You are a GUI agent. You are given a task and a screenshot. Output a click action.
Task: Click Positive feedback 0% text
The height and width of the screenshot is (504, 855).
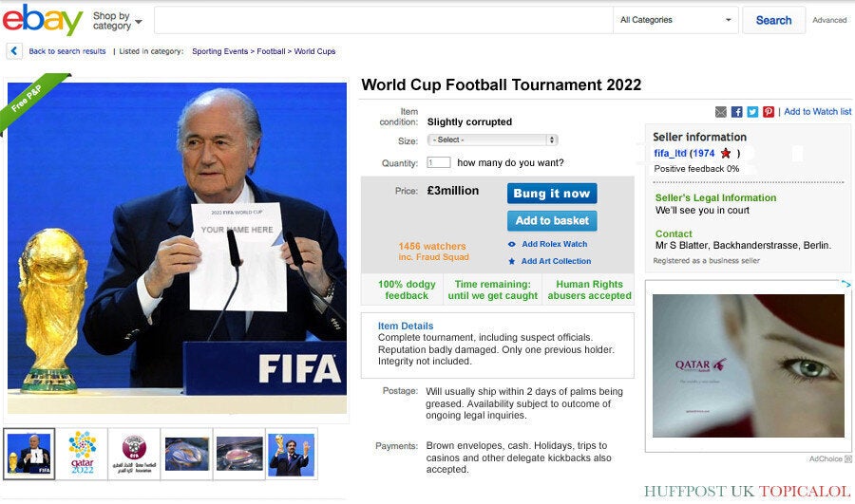pos(696,169)
